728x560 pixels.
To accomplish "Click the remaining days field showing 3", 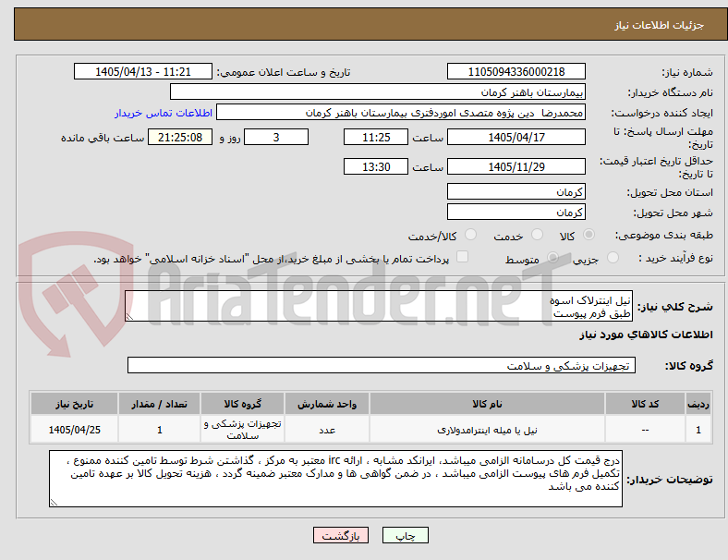I will click(x=276, y=137).
